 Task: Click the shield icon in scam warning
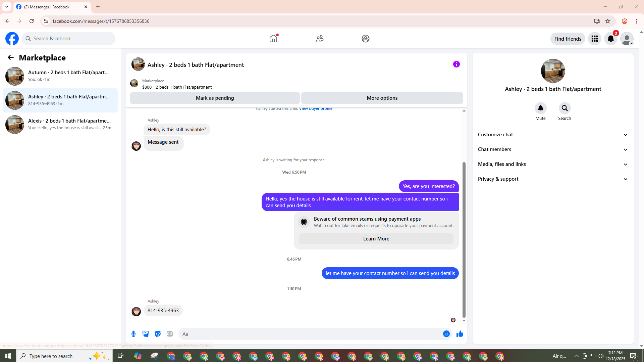(304, 222)
